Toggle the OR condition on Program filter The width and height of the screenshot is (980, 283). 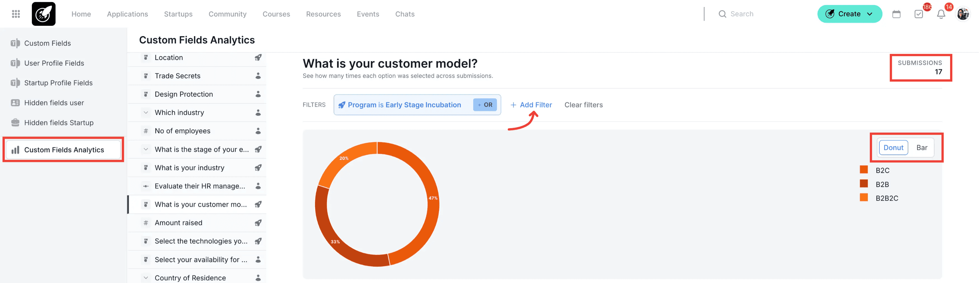[x=485, y=105]
